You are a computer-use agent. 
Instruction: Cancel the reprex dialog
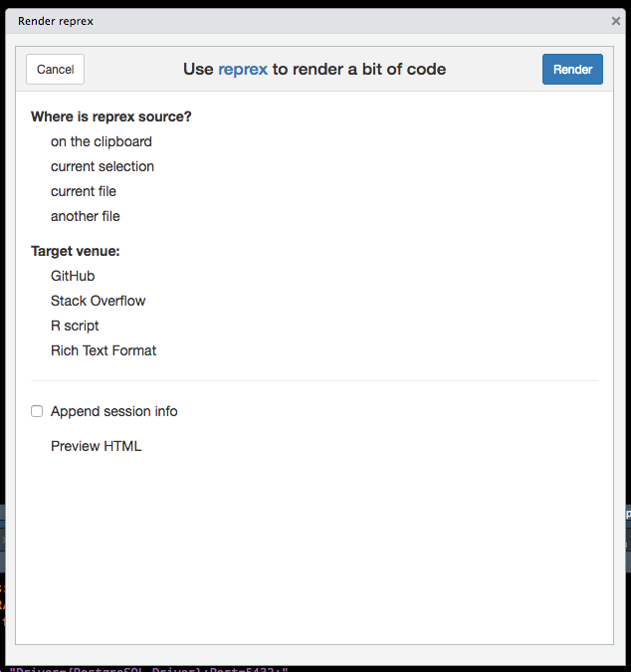(56, 69)
